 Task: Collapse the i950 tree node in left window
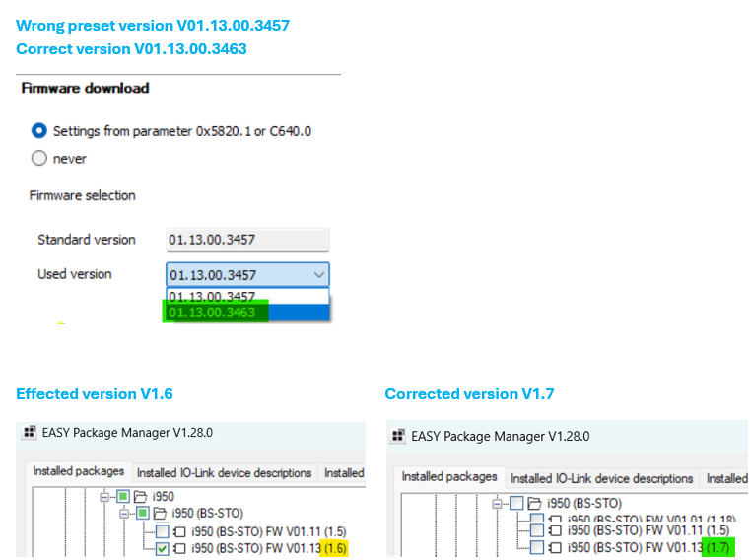[x=104, y=497]
